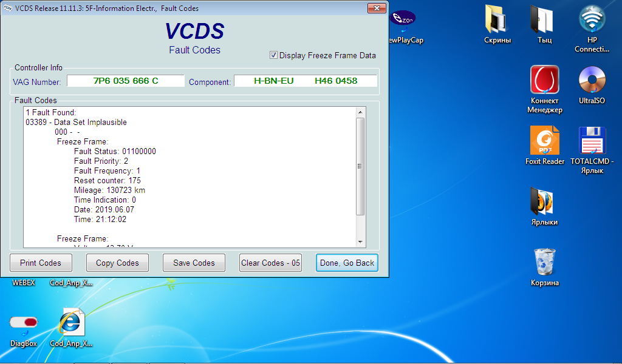The image size is (622, 364).
Task: Click 'Mileage: 130723 km' line
Action: 109,190
